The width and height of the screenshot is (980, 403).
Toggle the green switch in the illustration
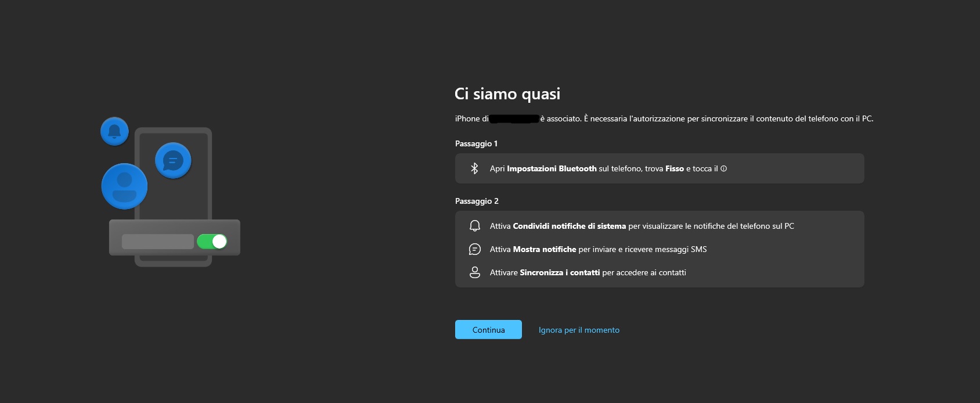(212, 242)
